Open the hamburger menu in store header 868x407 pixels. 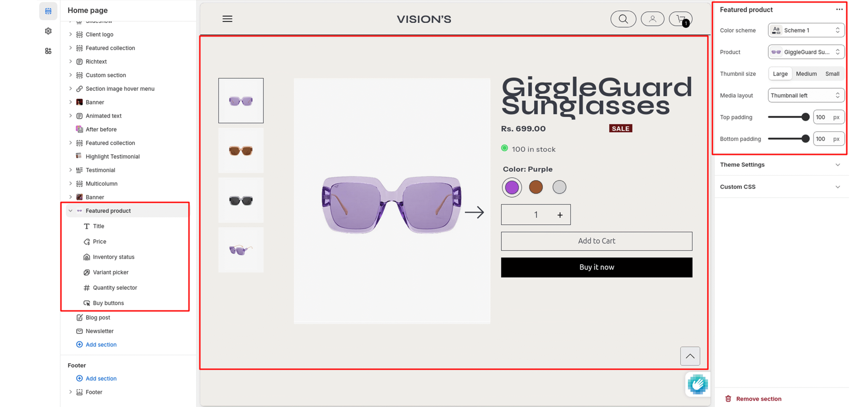(227, 19)
